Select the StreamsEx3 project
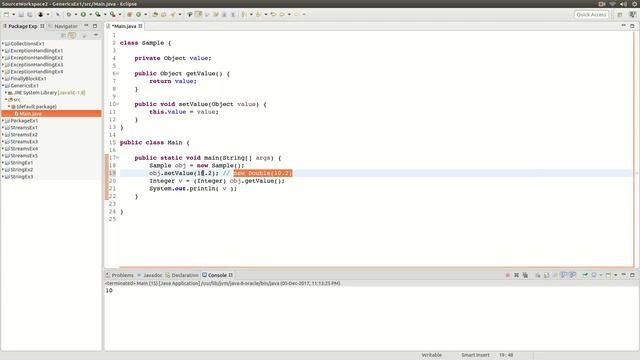Image resolution: width=640 pixels, height=360 pixels. pyautogui.click(x=24, y=142)
